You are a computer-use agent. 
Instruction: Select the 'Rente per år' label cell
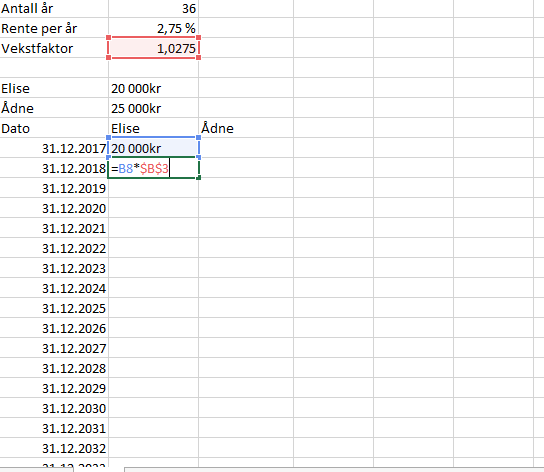[54, 28]
